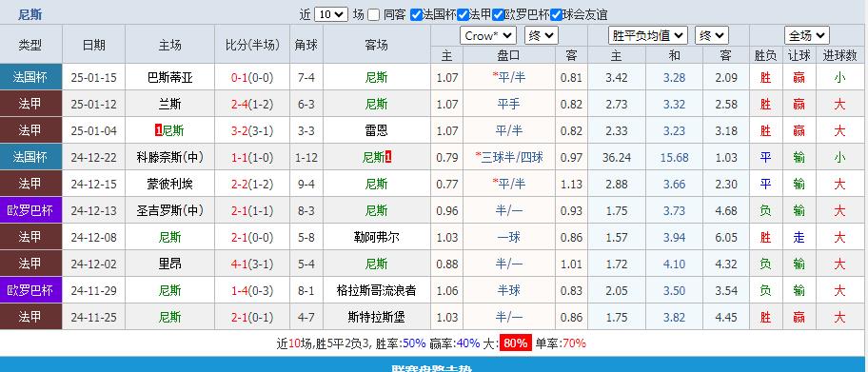868x372 pixels.
Task: Click the 角球 column header
Action: point(306,45)
